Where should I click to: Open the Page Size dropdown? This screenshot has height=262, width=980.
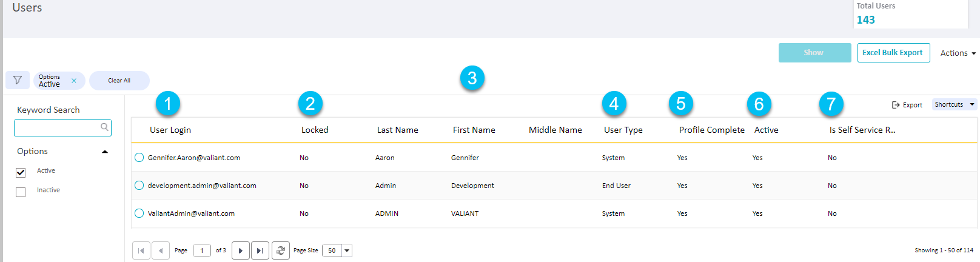click(347, 250)
